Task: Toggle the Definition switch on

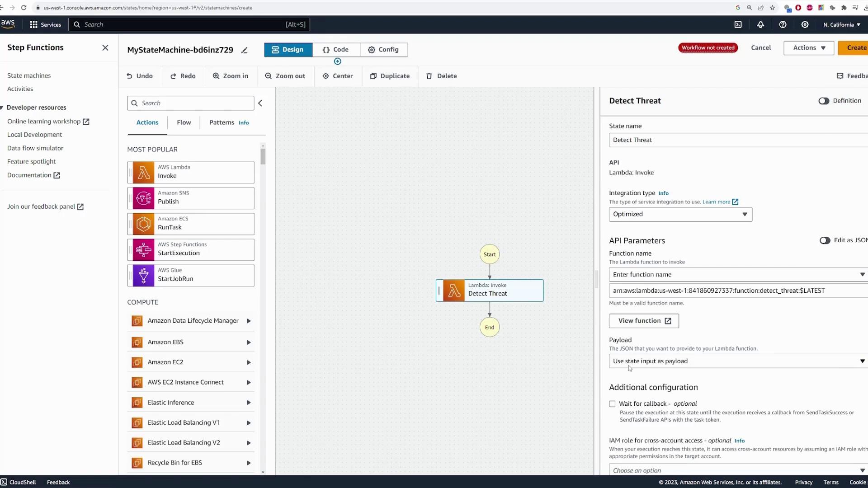Action: pyautogui.click(x=824, y=101)
